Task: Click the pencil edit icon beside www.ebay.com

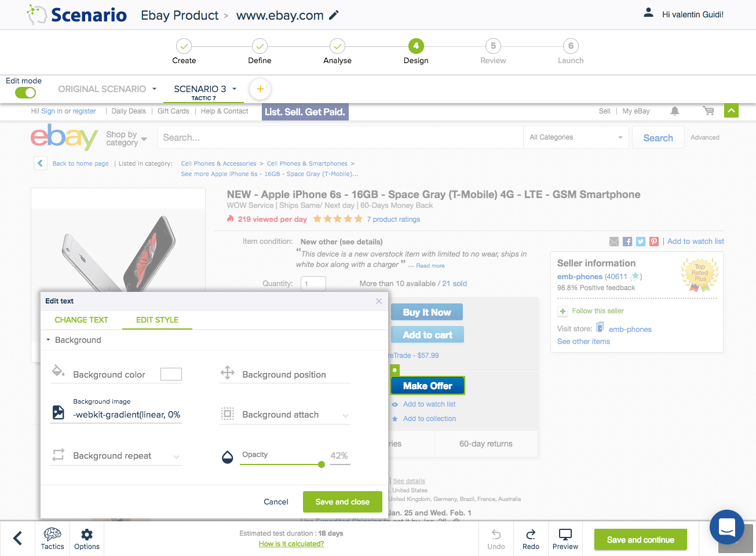Action: tap(334, 16)
